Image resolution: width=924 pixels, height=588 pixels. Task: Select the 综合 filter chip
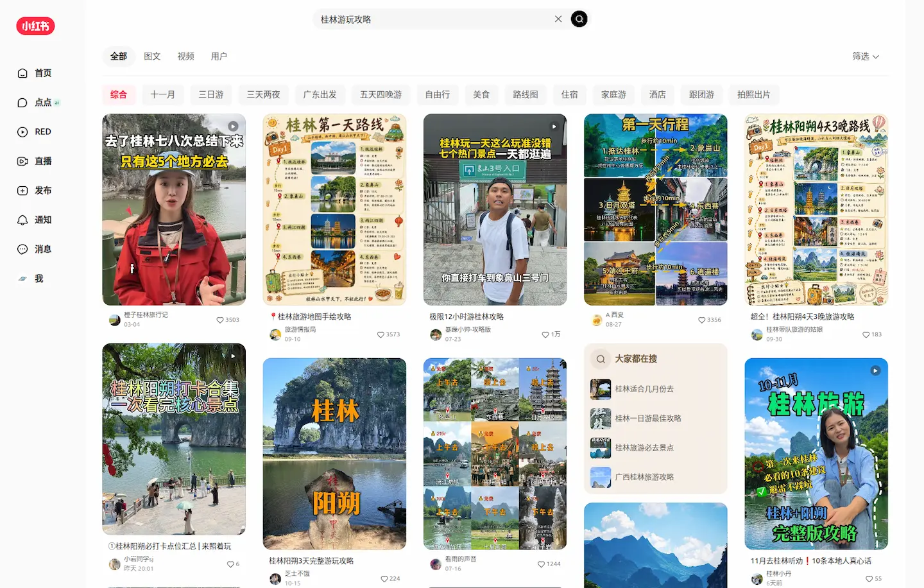tap(119, 94)
